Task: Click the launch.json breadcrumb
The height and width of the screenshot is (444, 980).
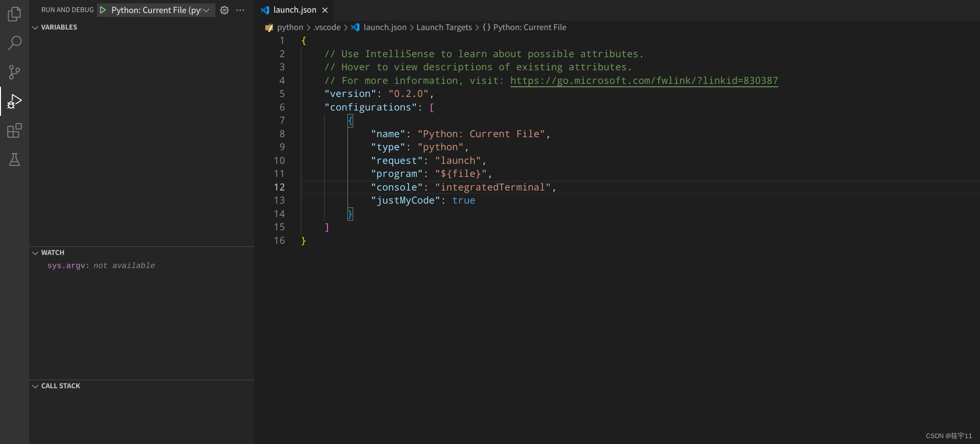Action: 385,27
